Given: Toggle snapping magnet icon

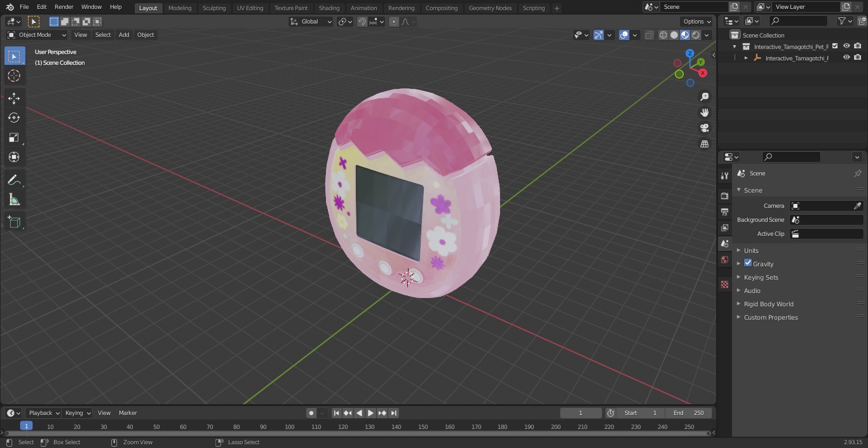Looking at the screenshot, I should coord(362,22).
